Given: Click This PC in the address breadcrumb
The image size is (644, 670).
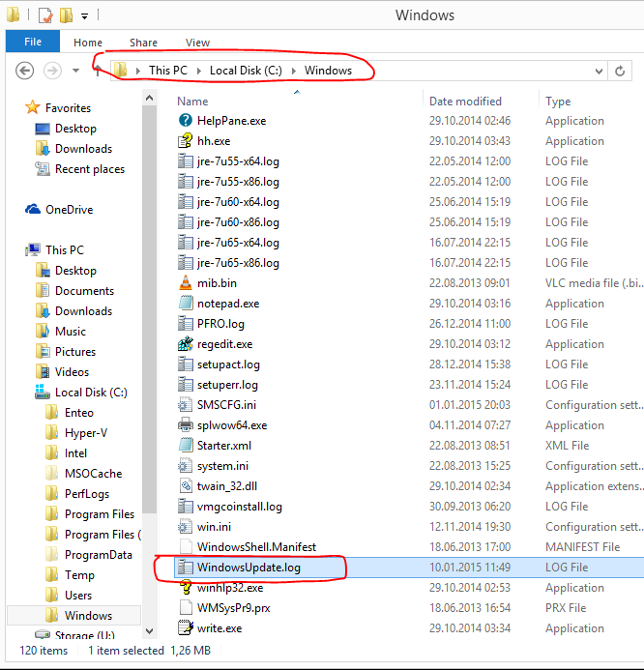Looking at the screenshot, I should point(168,71).
